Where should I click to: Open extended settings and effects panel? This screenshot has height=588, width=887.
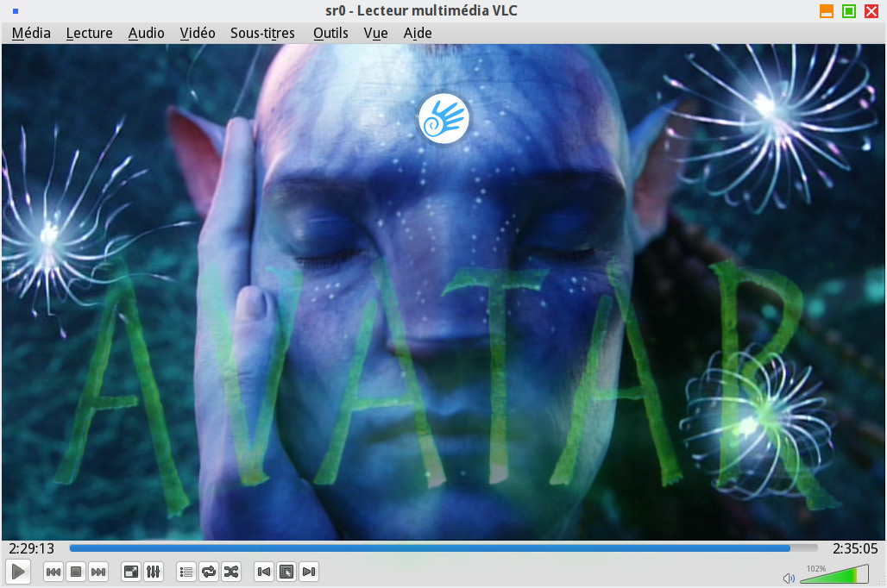click(x=154, y=572)
